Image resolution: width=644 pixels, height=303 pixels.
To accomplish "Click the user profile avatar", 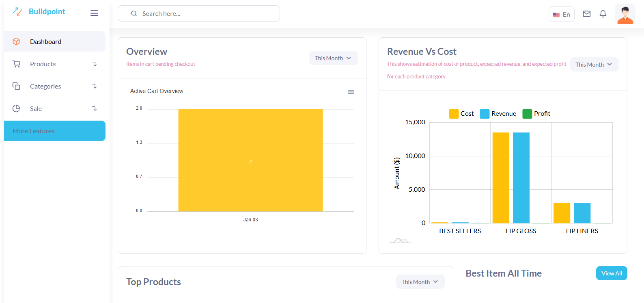I will (x=625, y=15).
